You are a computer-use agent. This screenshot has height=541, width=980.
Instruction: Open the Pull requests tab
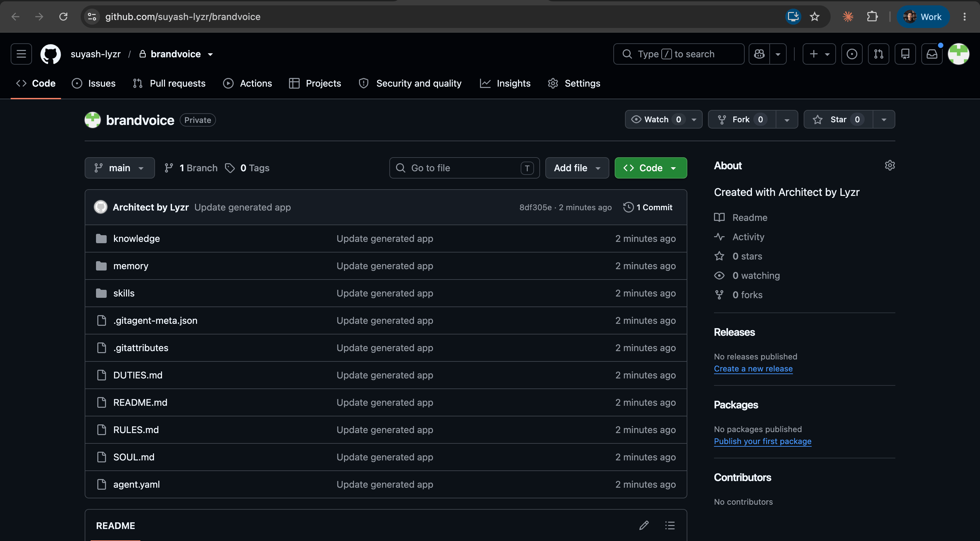coord(169,83)
